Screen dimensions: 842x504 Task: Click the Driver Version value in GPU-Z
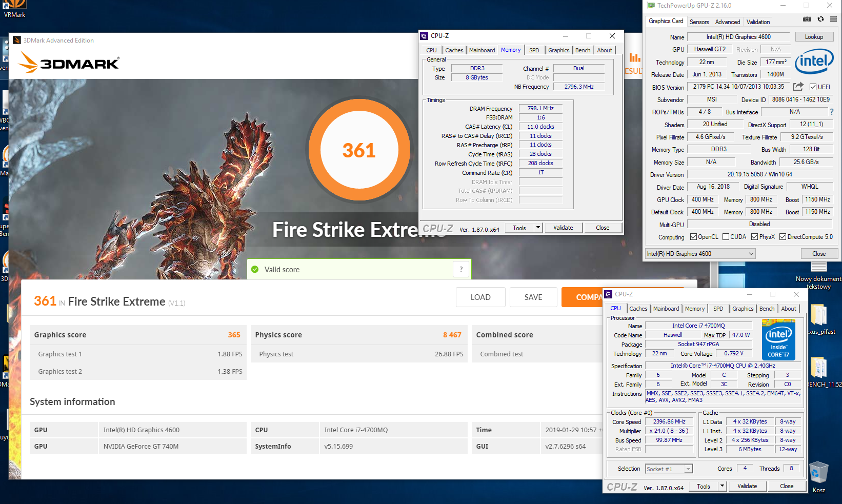pyautogui.click(x=759, y=174)
